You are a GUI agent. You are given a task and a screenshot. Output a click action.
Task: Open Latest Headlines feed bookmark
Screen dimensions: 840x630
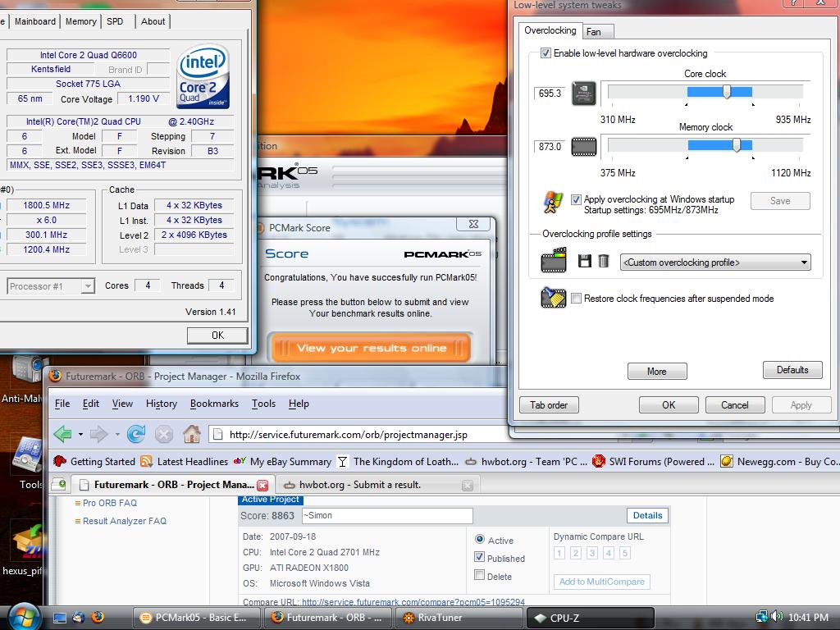[x=185, y=461]
